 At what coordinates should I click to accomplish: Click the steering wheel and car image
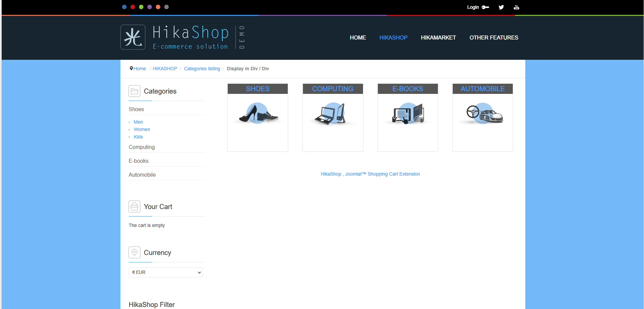[x=483, y=114]
